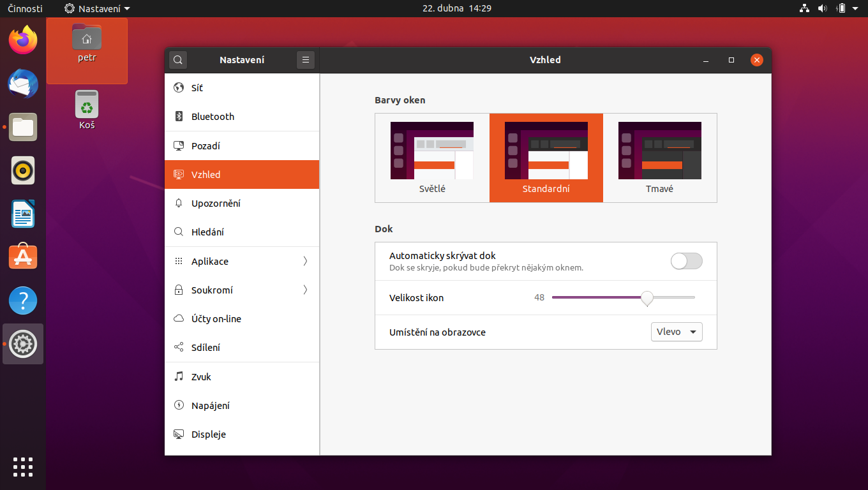Click the padlock icon beside Soukromí
This screenshot has height=490, width=868.
(179, 290)
